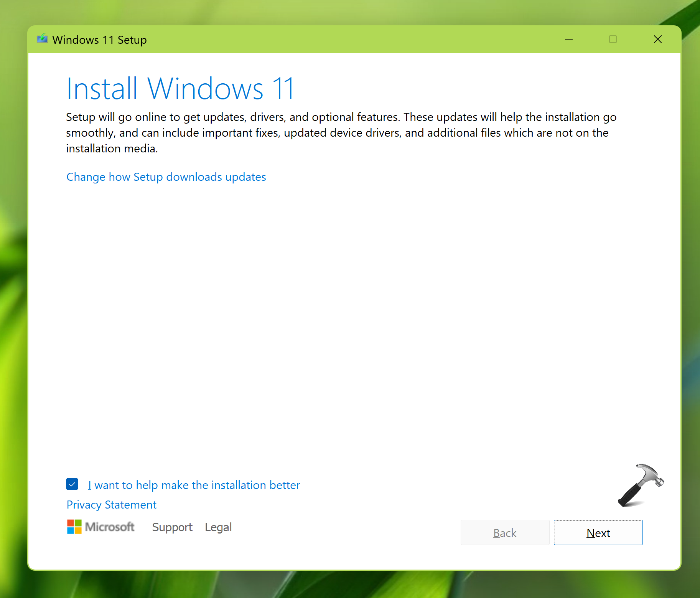Click the 'I want to help make the installation better' label
The height and width of the screenshot is (598, 700).
pos(194,485)
